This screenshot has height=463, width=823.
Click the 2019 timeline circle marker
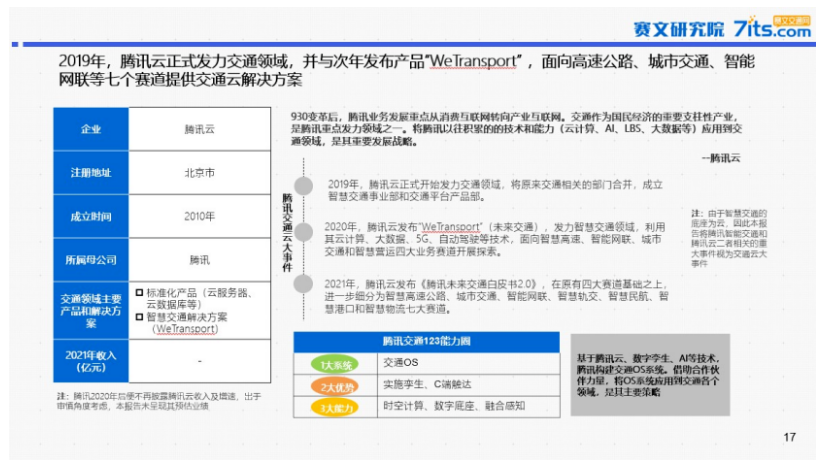[x=303, y=186]
